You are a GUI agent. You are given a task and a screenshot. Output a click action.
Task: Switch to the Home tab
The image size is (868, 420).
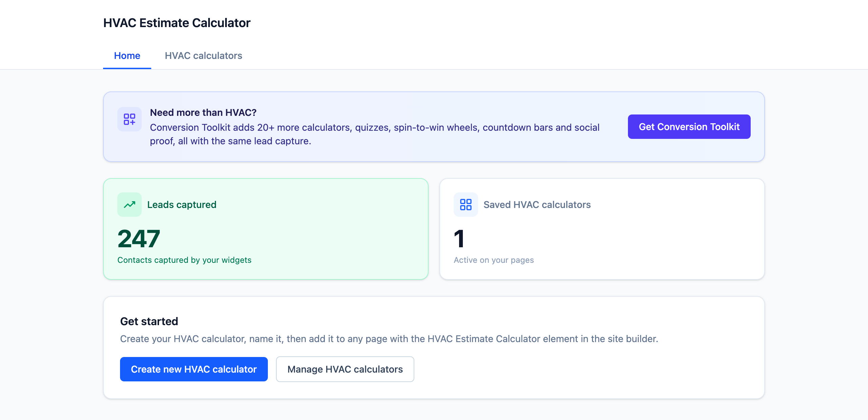[x=127, y=56]
